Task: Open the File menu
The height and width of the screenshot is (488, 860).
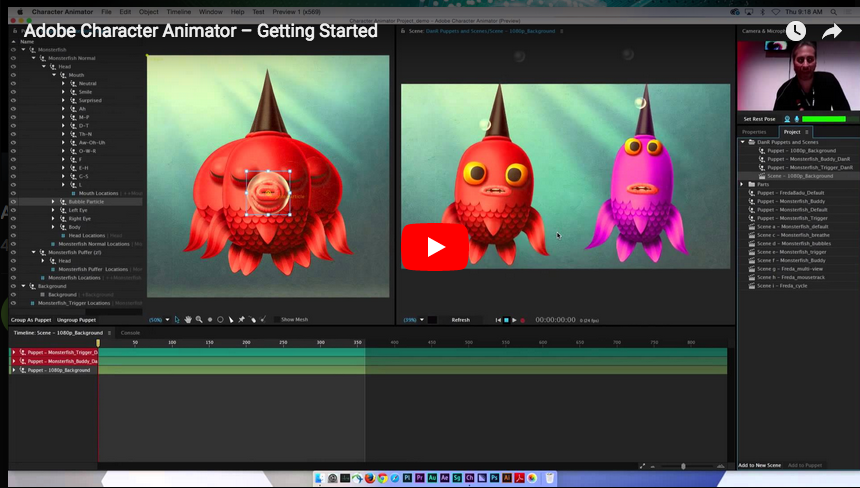Action: (x=106, y=12)
